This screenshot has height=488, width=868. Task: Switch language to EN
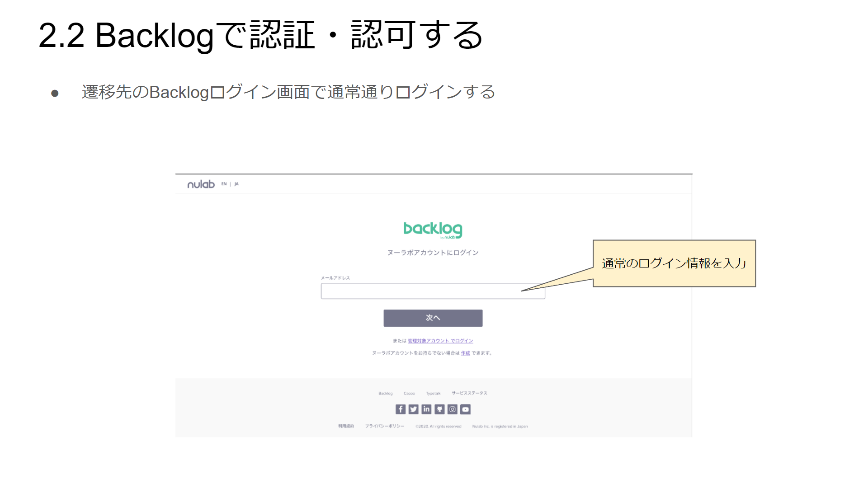coord(224,184)
